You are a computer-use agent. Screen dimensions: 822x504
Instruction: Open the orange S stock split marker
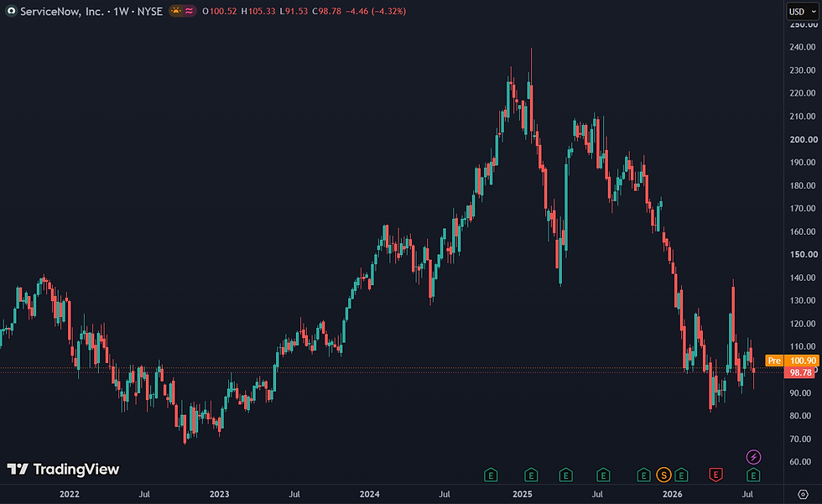(x=663, y=475)
